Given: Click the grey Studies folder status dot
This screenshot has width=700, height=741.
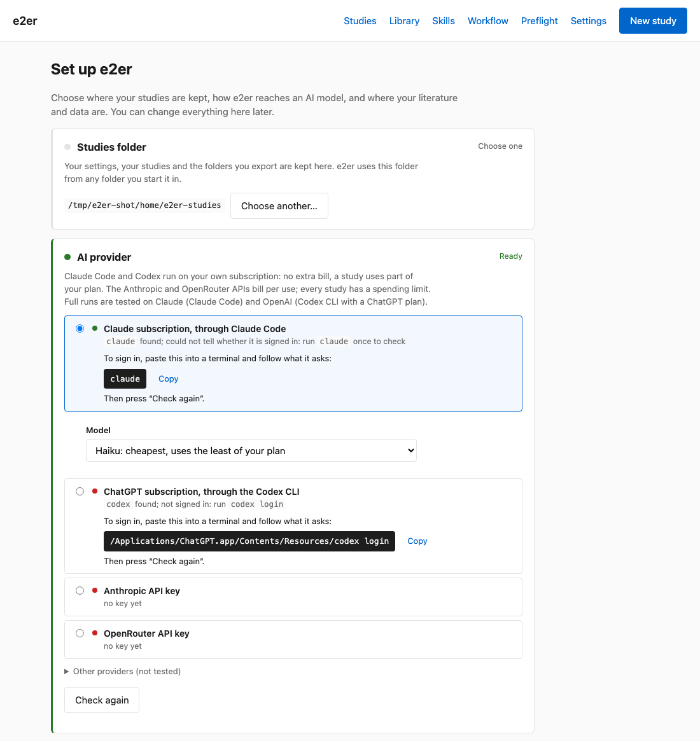Looking at the screenshot, I should click(67, 147).
